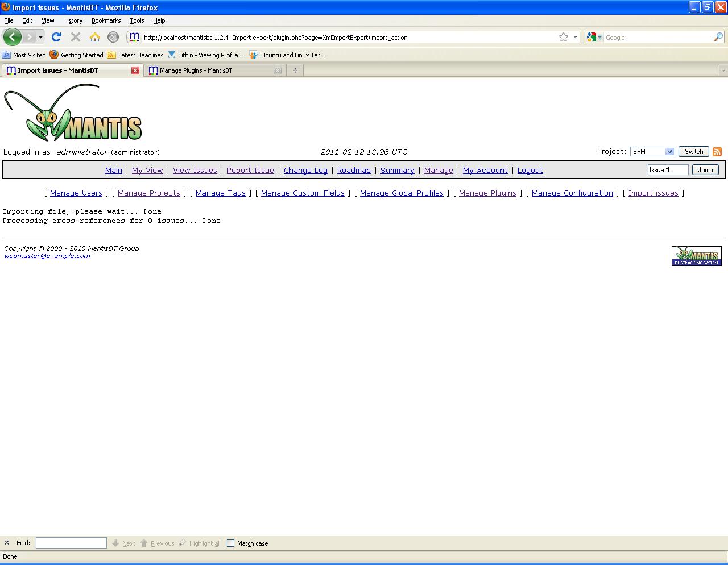The image size is (728, 565).
Task: Open the Mantis RSS feed icon
Action: click(x=717, y=152)
